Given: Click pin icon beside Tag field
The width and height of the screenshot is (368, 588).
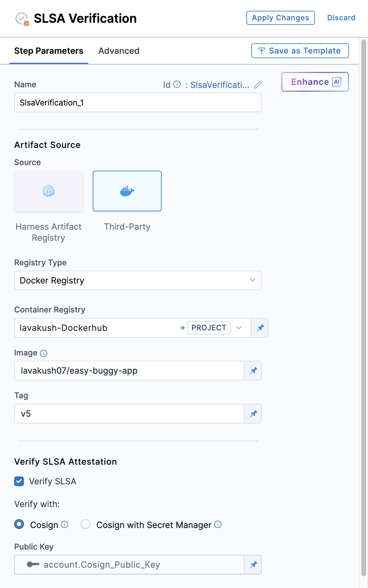Looking at the screenshot, I should tap(253, 414).
